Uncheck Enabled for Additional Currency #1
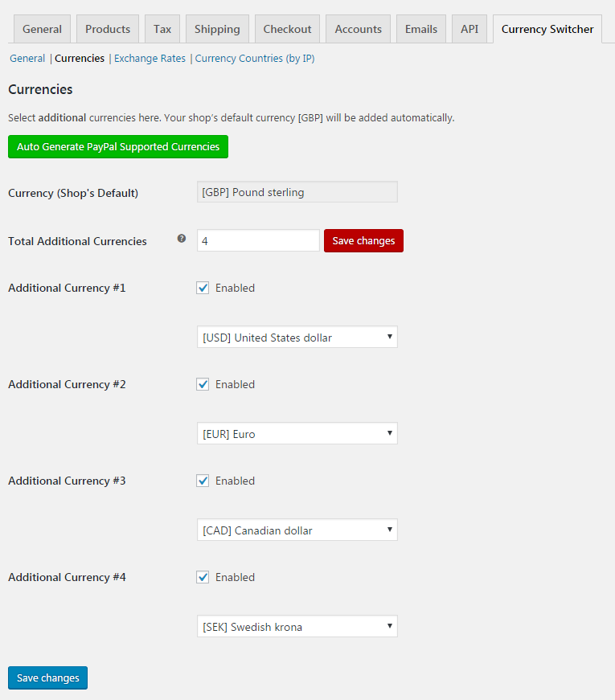 (x=203, y=288)
